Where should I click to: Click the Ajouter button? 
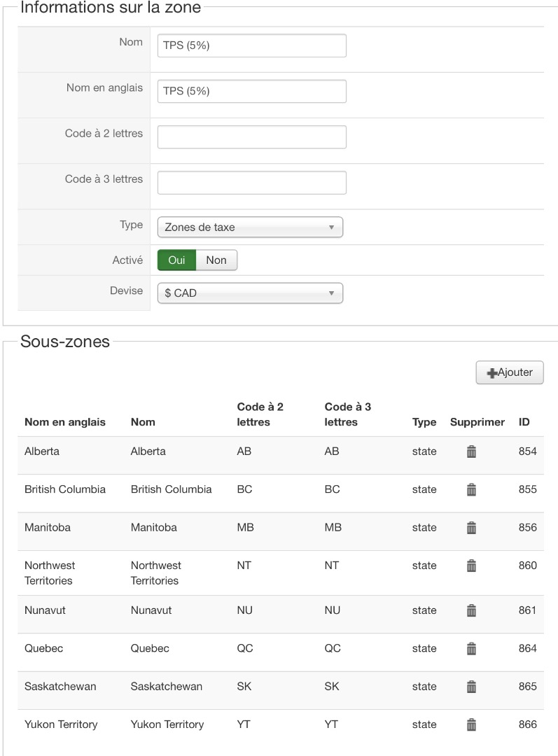pos(510,372)
